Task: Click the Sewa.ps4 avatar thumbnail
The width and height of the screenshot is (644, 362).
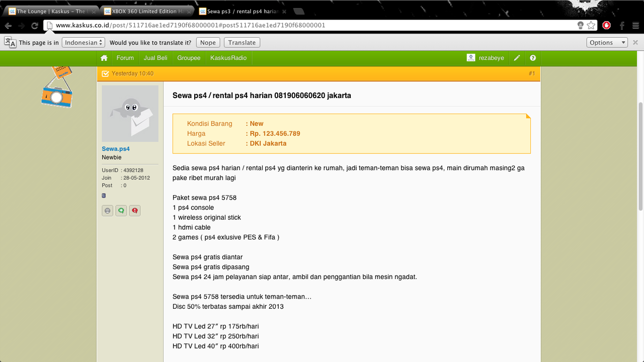Action: pyautogui.click(x=130, y=114)
